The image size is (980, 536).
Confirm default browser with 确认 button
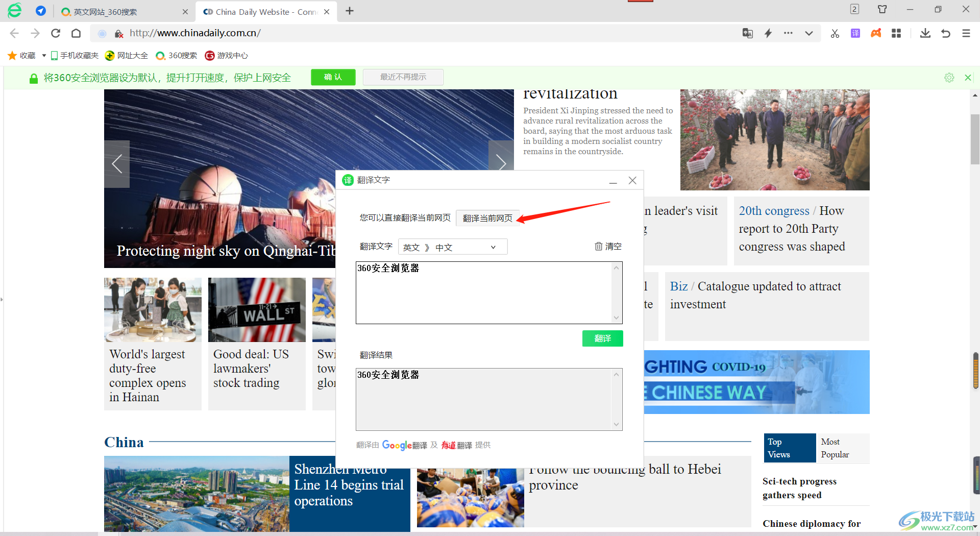[x=333, y=77]
